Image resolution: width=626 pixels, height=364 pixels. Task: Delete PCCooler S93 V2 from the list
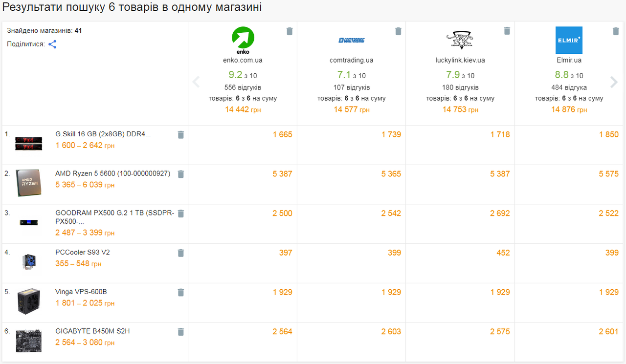pos(180,253)
